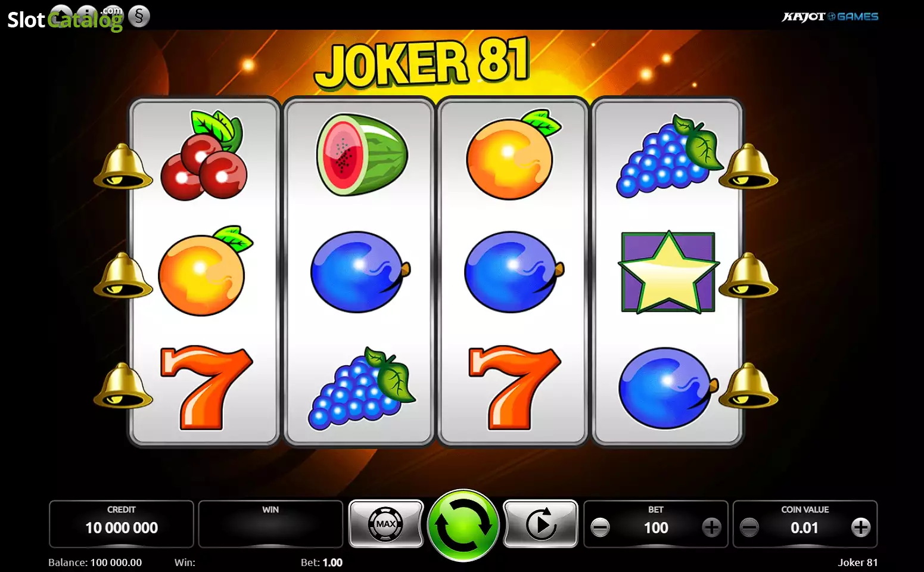The height and width of the screenshot is (572, 924).
Task: Click the empty WIN display panel
Action: pos(270,524)
